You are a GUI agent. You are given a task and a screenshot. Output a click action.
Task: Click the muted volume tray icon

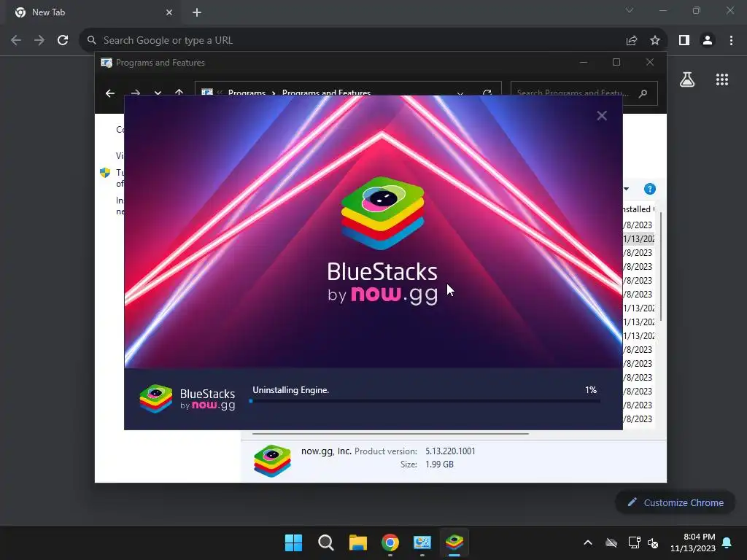click(x=653, y=542)
